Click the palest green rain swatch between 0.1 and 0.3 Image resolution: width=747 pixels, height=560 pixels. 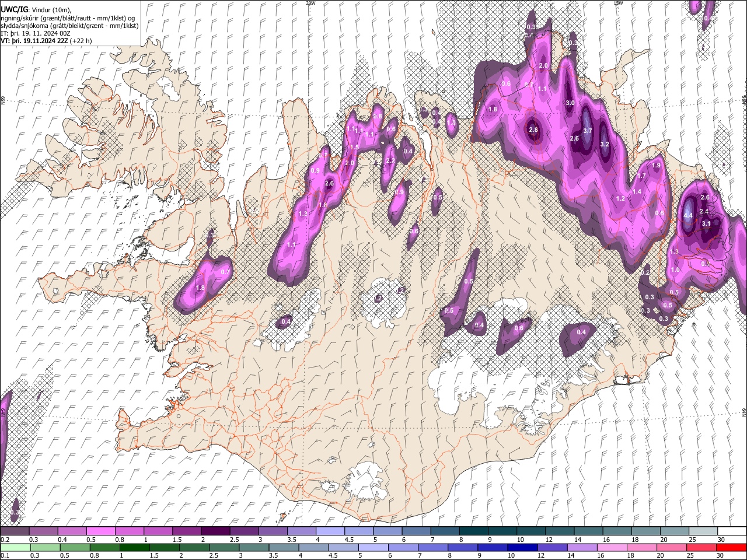pos(15,547)
